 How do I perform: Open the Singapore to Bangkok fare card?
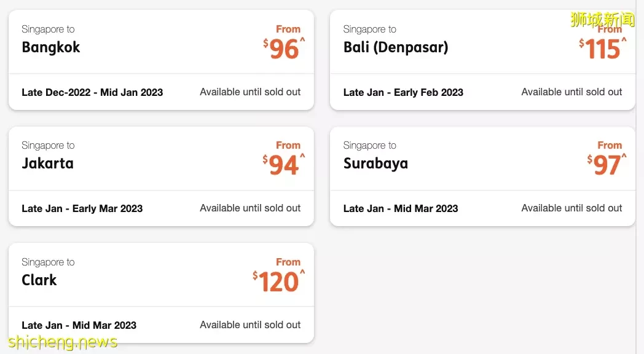(161, 60)
